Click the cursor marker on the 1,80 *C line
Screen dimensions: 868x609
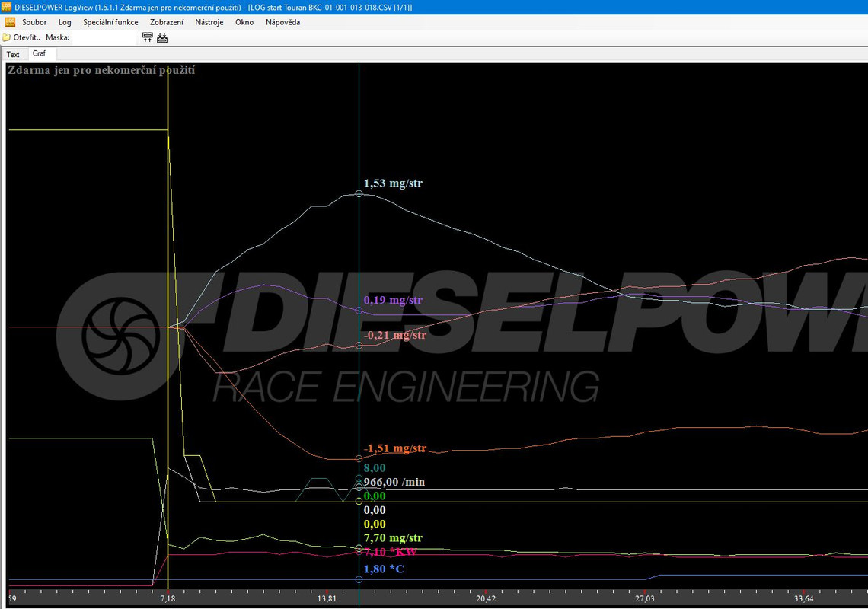coord(359,579)
